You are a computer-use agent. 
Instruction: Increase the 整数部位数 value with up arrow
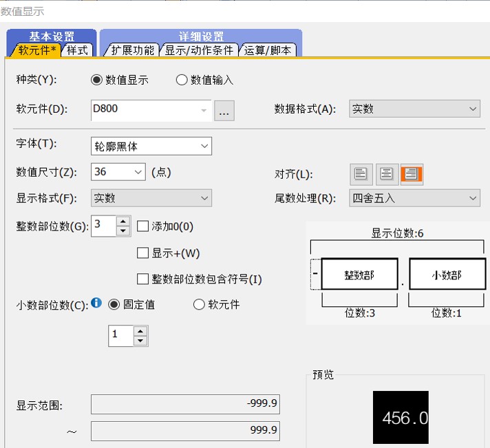[123, 221]
